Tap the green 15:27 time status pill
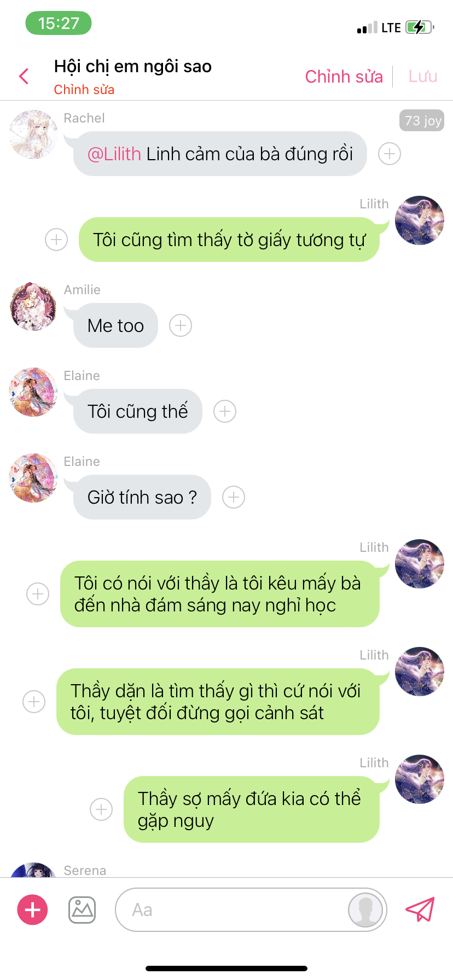This screenshot has height=980, width=453. pos(59,23)
